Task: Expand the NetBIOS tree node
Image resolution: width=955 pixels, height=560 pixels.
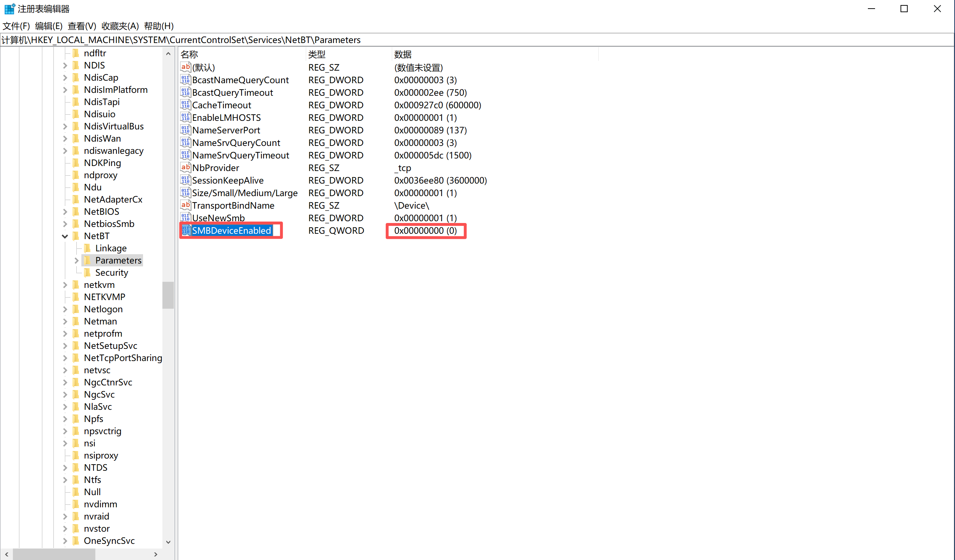Action: (x=65, y=212)
